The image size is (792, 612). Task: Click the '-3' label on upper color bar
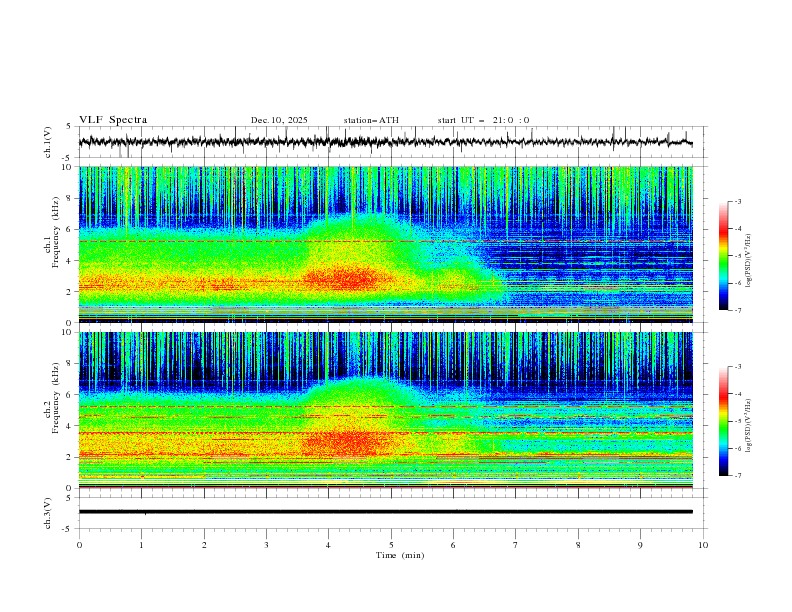point(738,201)
